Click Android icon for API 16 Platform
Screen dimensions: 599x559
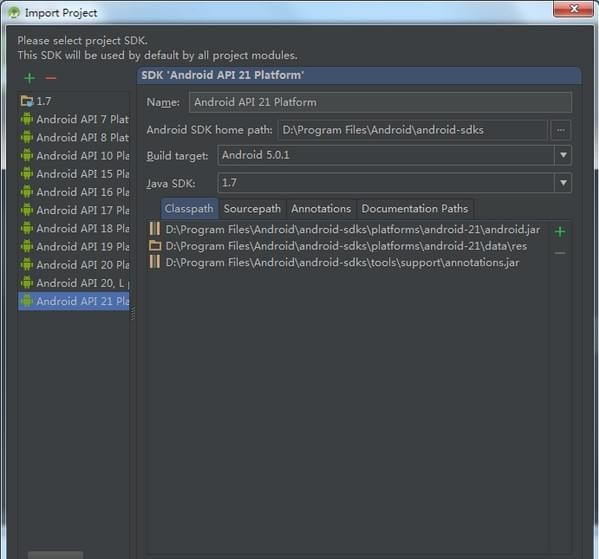point(27,191)
